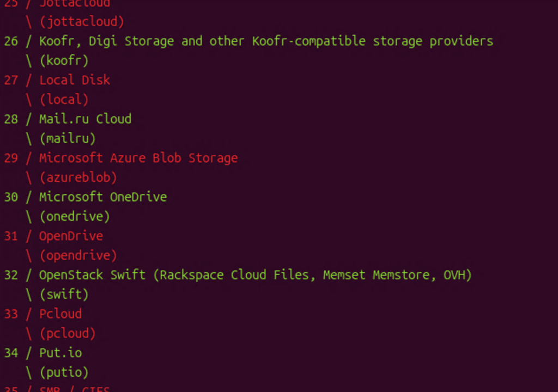
Task: Click the "(opendrive)" identifier text
Action: coord(78,255)
